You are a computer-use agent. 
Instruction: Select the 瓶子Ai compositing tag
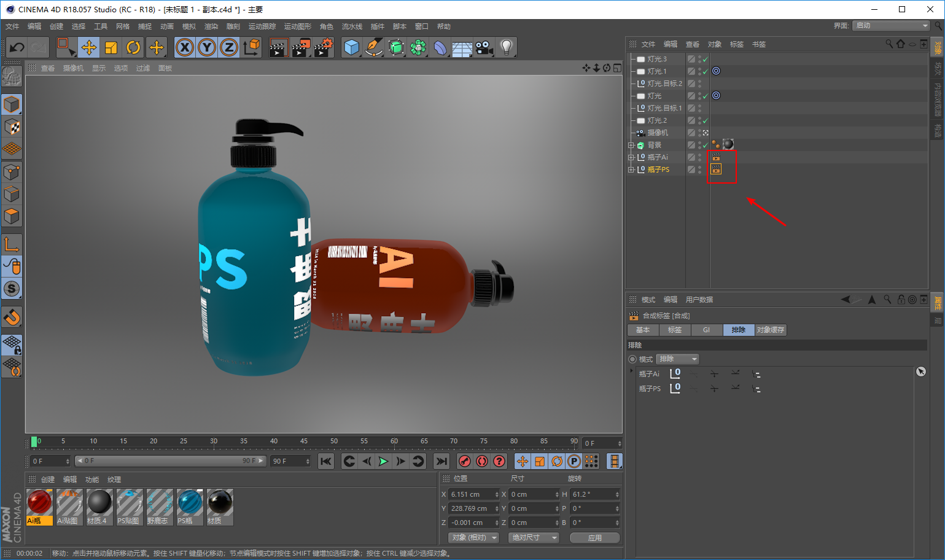click(x=716, y=157)
